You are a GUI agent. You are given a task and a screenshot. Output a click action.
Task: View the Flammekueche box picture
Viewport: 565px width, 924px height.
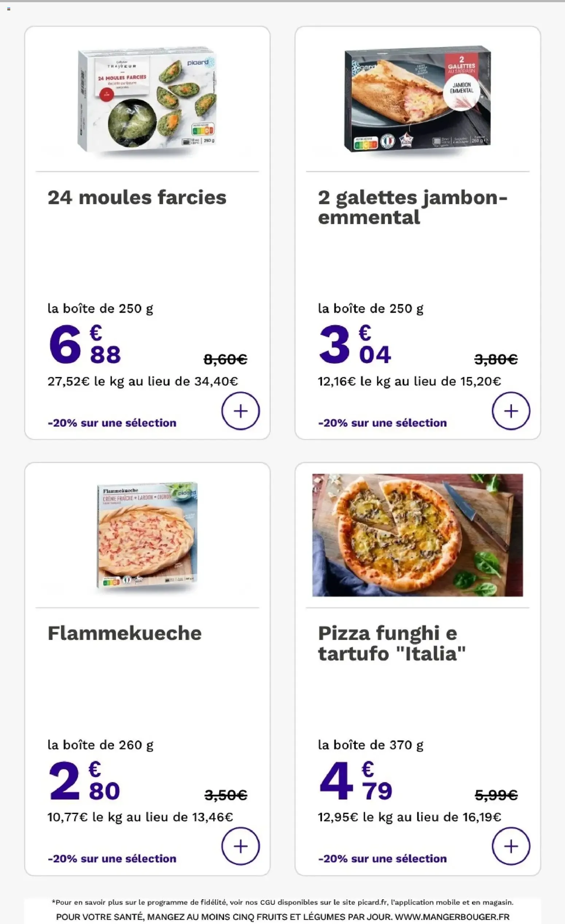[x=147, y=535]
